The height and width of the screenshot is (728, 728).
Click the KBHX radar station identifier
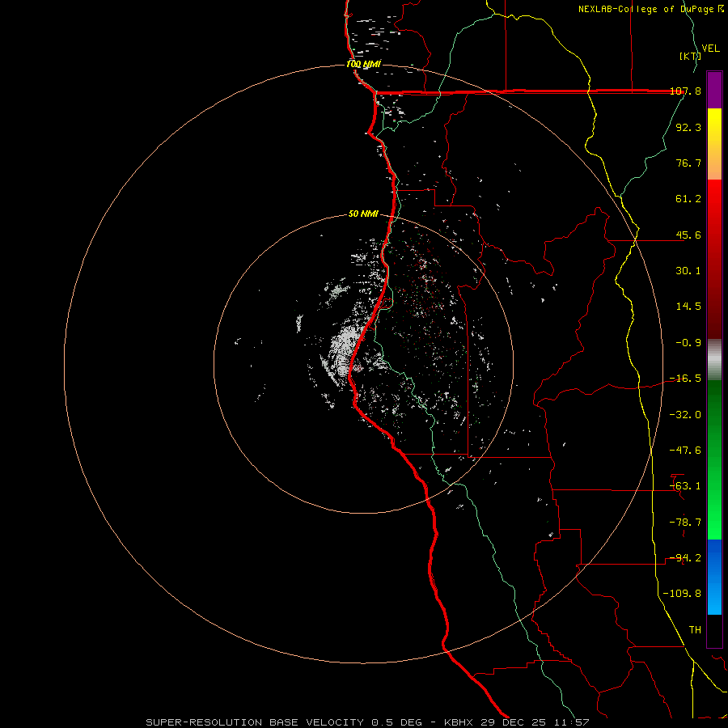459,722
